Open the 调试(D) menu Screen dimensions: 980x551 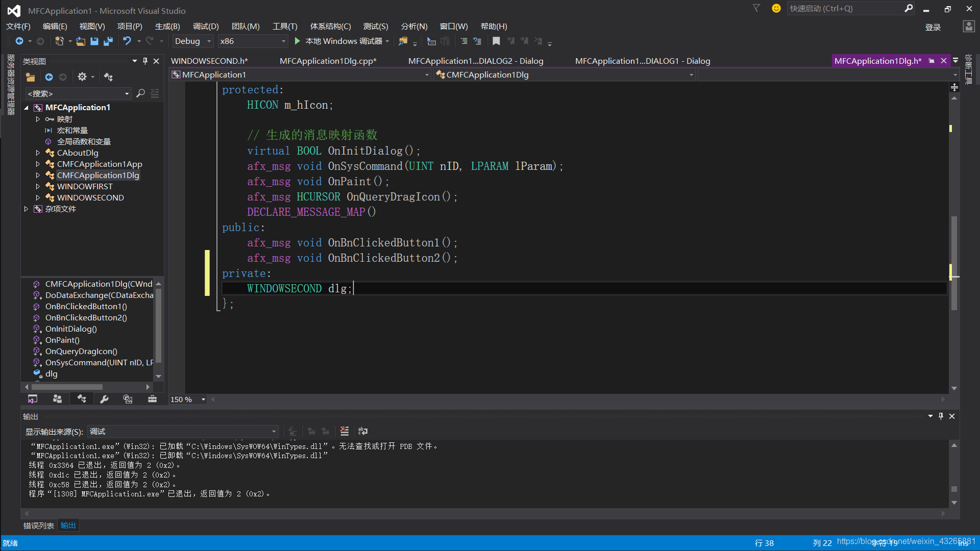(x=206, y=27)
